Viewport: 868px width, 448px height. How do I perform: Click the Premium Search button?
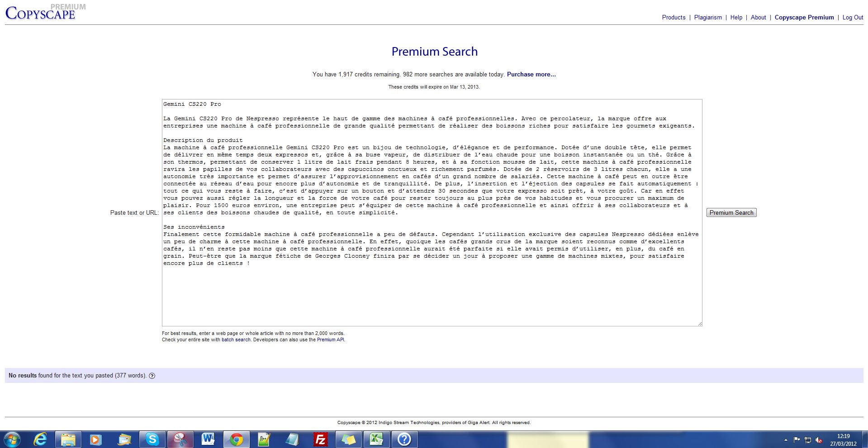pyautogui.click(x=731, y=212)
